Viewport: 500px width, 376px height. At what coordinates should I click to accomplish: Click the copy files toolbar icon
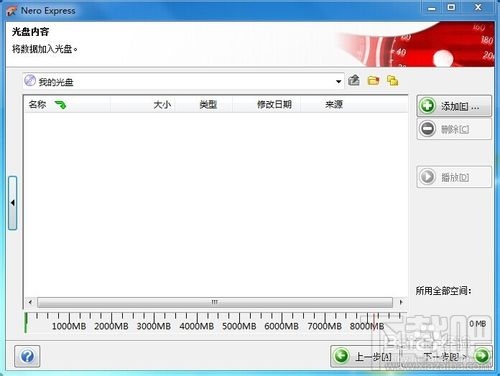392,81
